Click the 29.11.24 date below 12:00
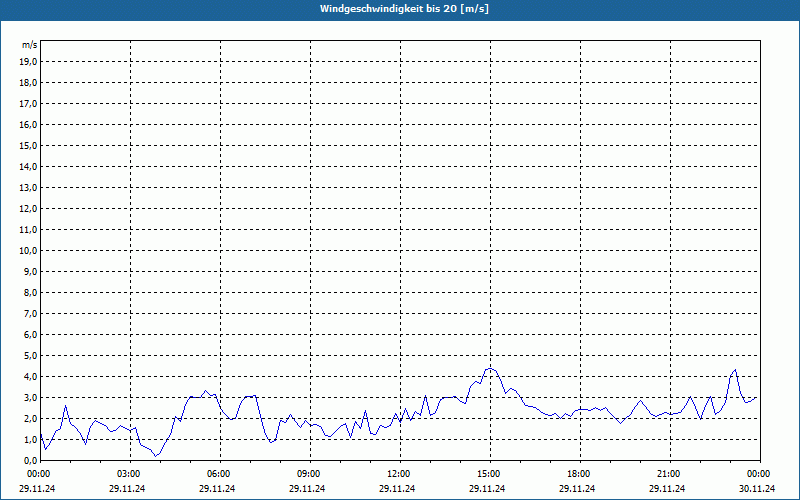800x500 pixels. coord(398,489)
